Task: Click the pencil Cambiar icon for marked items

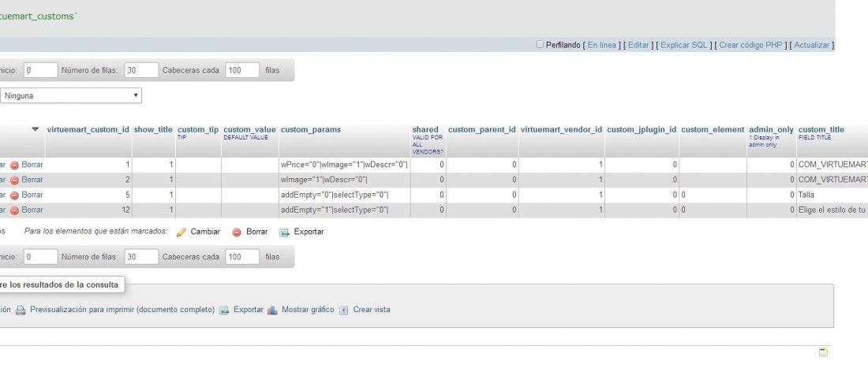Action: click(181, 232)
